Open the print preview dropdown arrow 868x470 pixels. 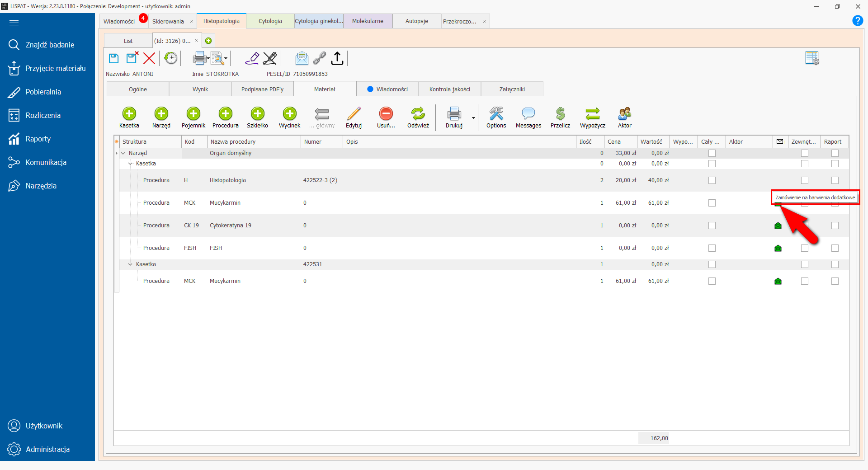226,59
